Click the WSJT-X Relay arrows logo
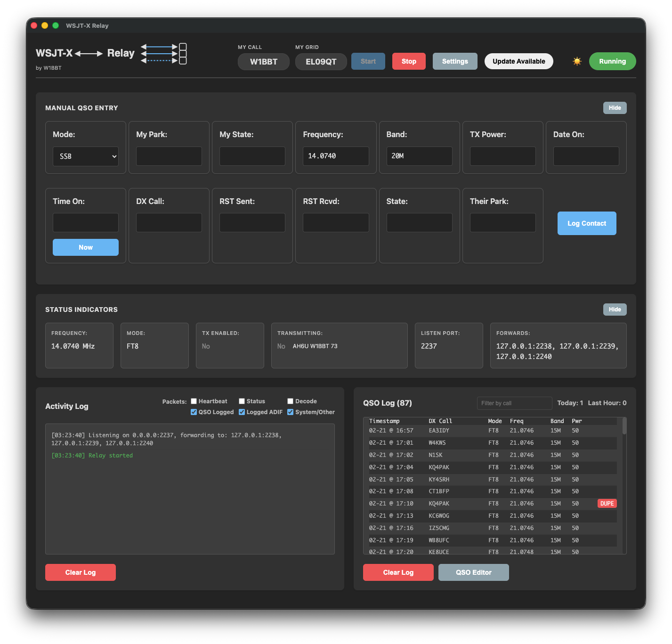The width and height of the screenshot is (672, 644). point(163,53)
